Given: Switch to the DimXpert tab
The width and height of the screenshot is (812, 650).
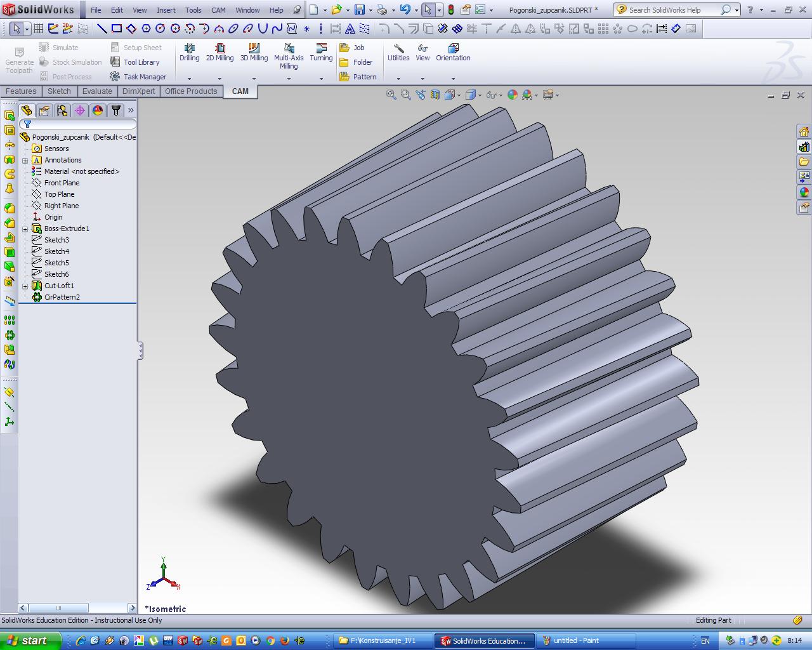Looking at the screenshot, I should 138,91.
